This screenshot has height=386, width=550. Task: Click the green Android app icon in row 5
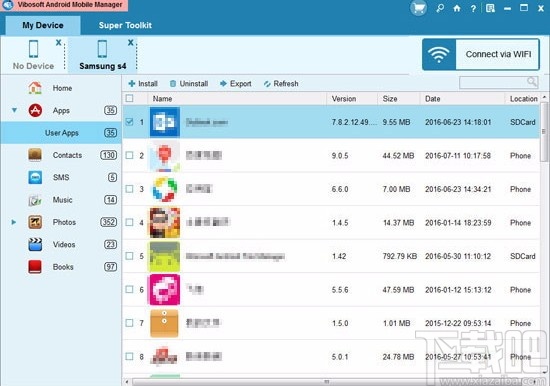[x=165, y=257]
